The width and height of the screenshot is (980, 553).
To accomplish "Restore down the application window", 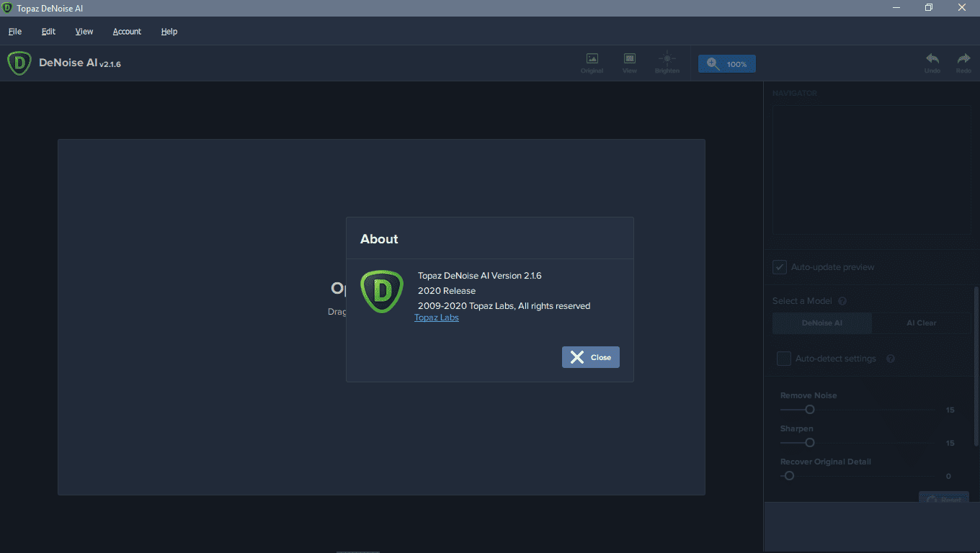I will (929, 8).
